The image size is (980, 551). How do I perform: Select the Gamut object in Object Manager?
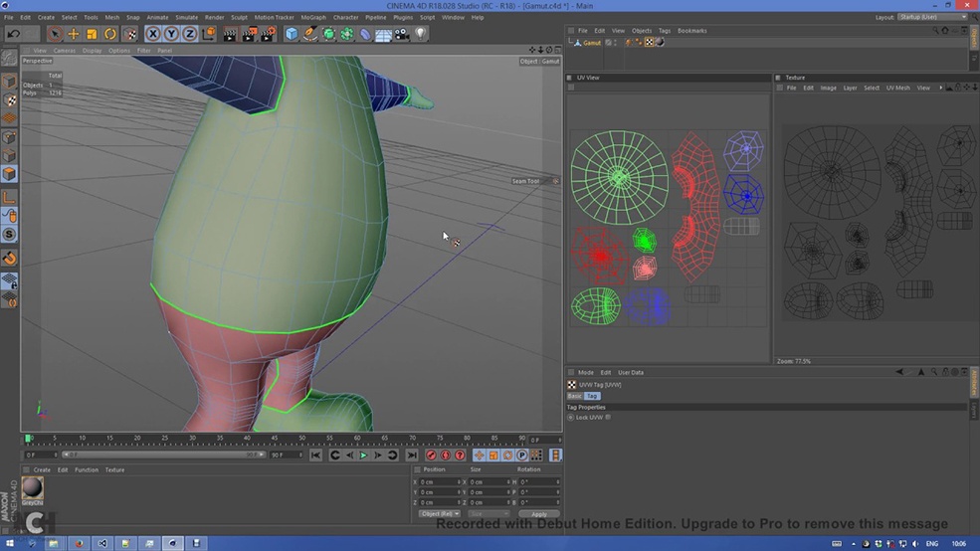pos(592,43)
